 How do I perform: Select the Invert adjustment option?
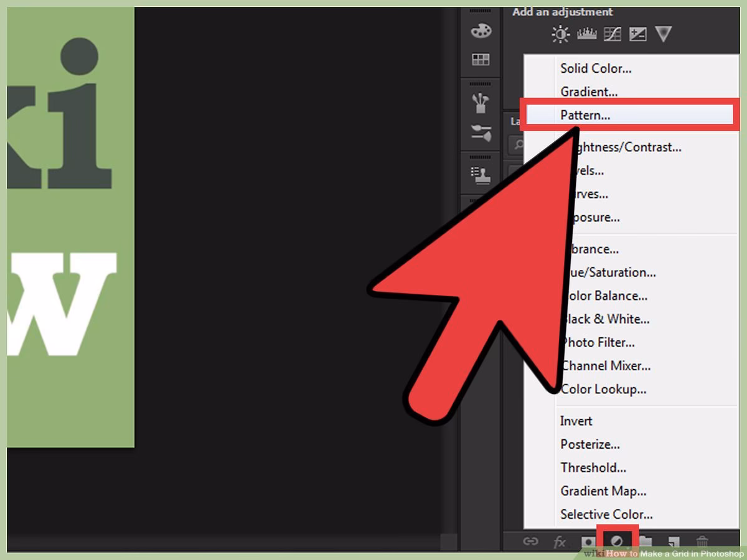[575, 421]
